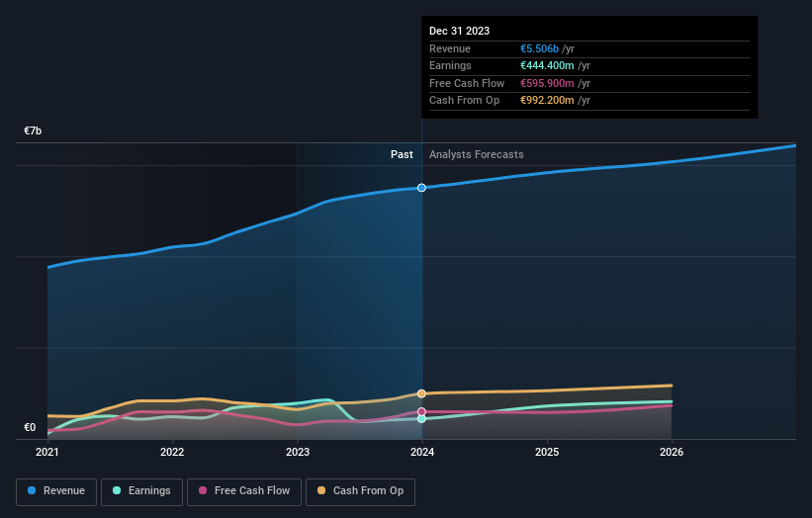Click the 2024 x-axis label
The width and height of the screenshot is (812, 518).
point(422,452)
